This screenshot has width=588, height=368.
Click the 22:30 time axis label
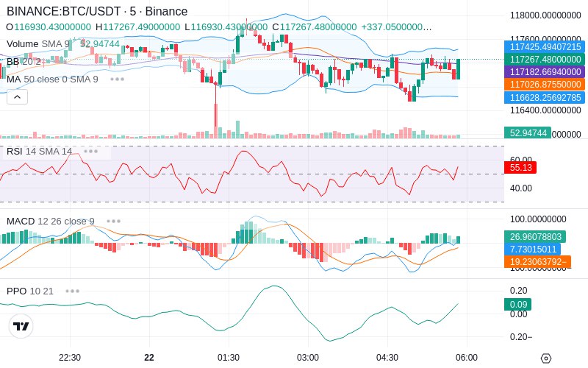pyautogui.click(x=70, y=358)
